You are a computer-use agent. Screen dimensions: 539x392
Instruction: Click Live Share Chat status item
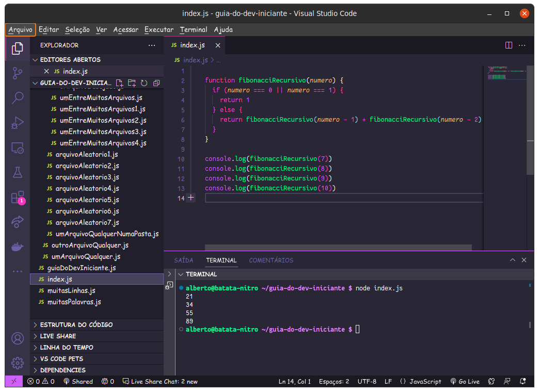click(160, 382)
